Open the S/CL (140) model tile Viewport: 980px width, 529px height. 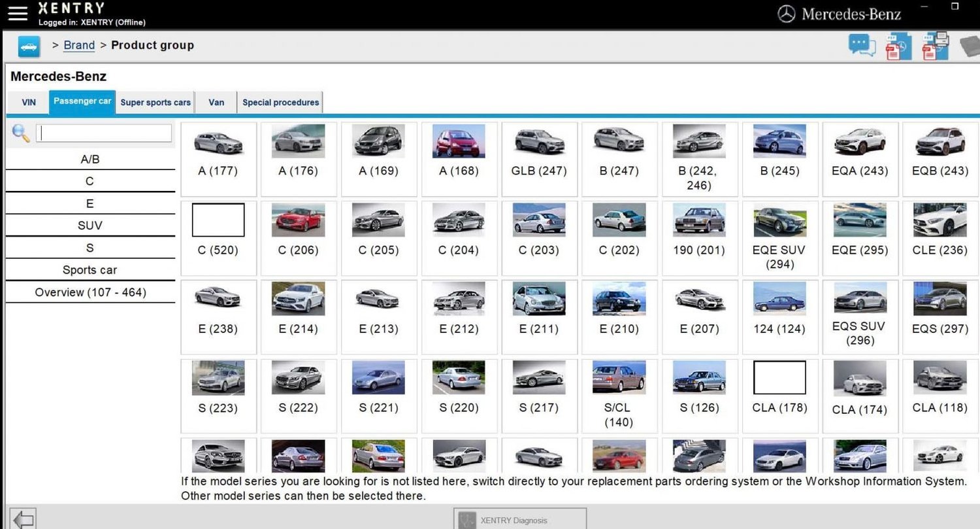point(619,396)
